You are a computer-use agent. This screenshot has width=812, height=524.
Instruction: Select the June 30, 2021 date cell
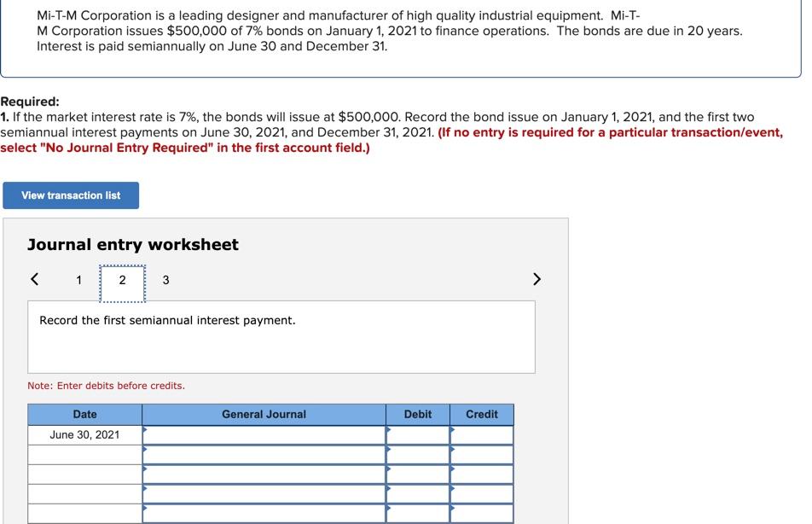pos(84,434)
